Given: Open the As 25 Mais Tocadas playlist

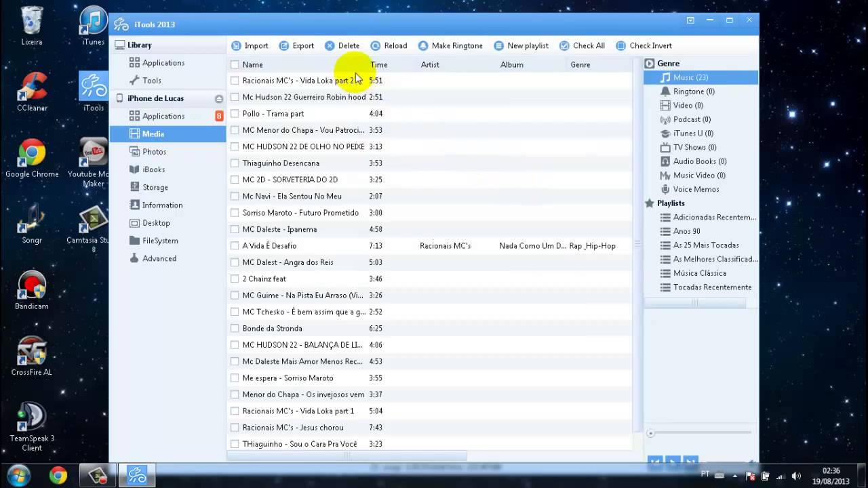Looking at the screenshot, I should pos(701,245).
